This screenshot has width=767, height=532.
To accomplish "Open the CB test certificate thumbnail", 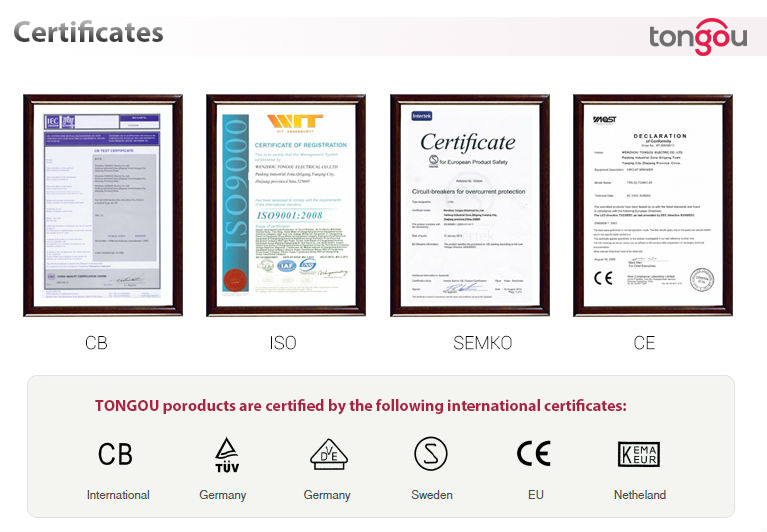I will [103, 205].
